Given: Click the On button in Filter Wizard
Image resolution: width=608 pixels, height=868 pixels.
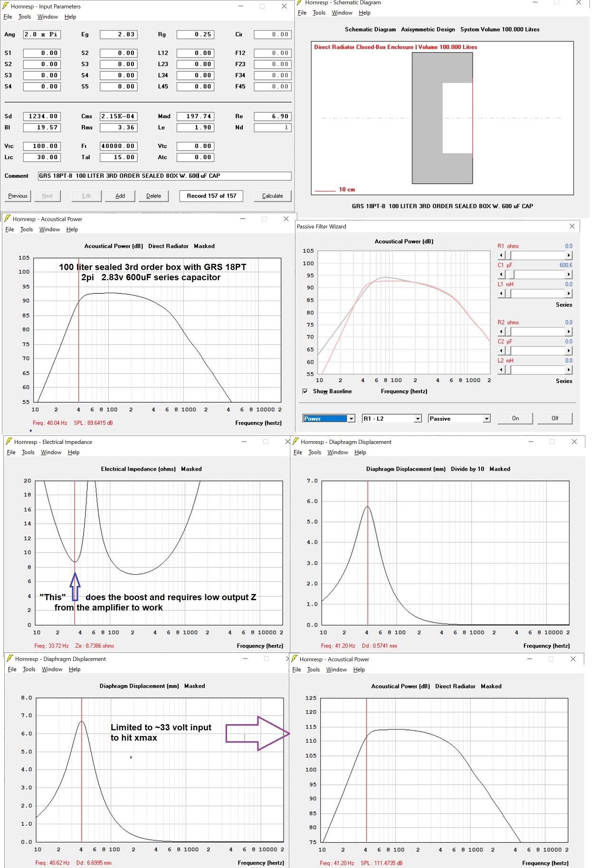Looking at the screenshot, I should click(515, 418).
